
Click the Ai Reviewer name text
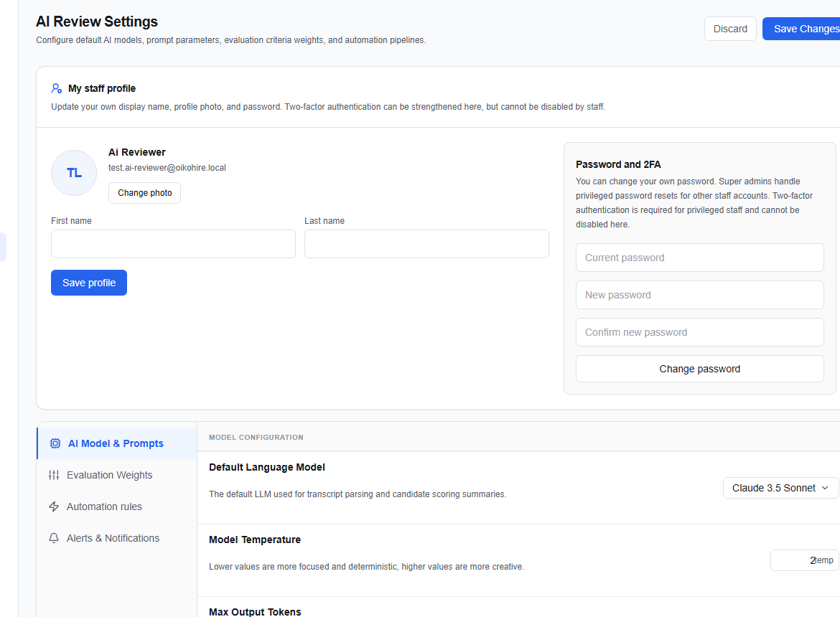coord(136,152)
